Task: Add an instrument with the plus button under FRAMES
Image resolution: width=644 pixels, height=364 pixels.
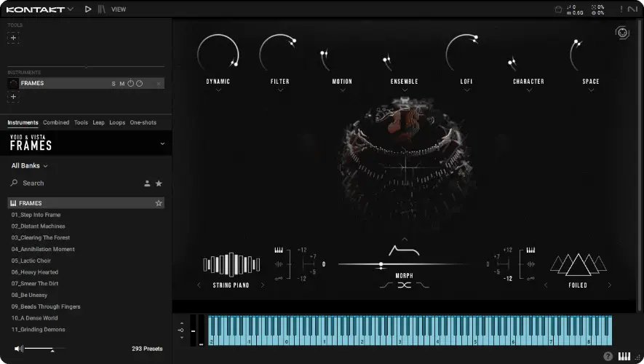Action: click(13, 97)
